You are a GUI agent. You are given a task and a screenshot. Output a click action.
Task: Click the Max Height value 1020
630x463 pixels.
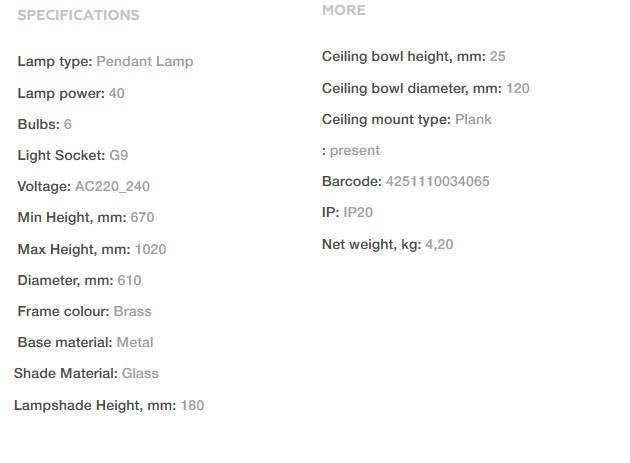point(150,249)
